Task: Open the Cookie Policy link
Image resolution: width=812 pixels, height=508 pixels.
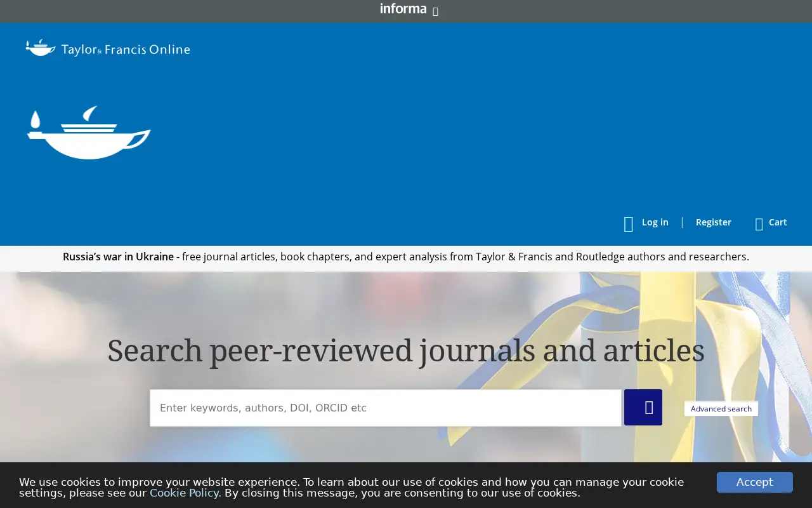Action: 185,493
